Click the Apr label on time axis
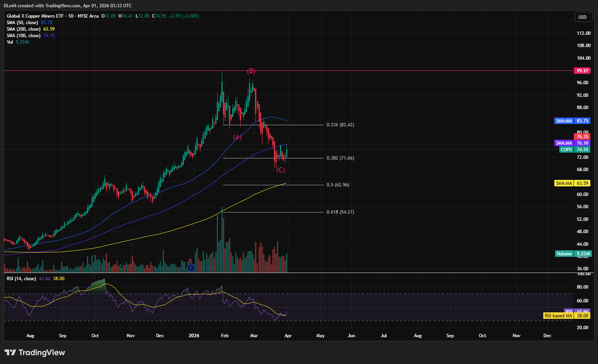This screenshot has width=598, height=364. pos(289,336)
